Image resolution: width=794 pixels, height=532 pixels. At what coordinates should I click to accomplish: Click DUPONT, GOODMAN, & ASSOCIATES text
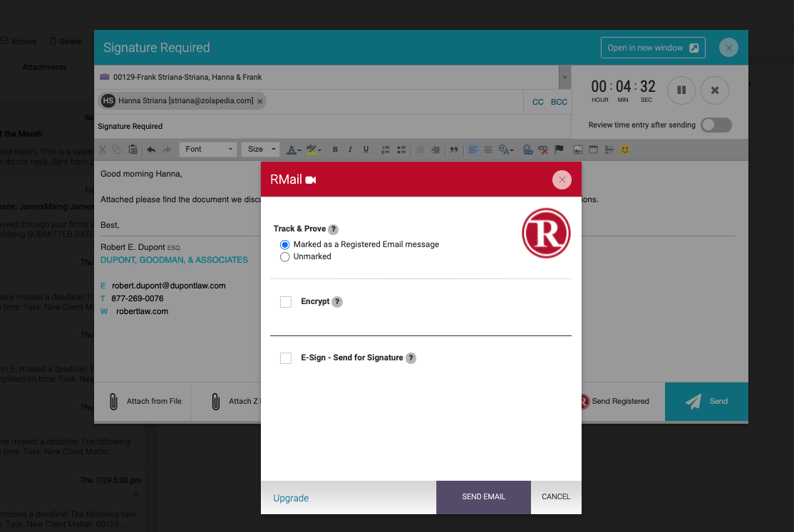pos(174,260)
